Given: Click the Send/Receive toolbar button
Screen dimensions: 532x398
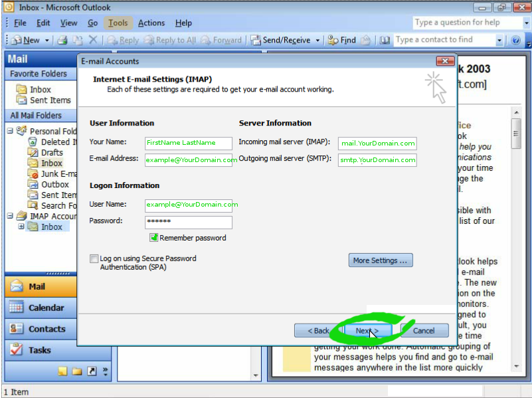Looking at the screenshot, I should pos(281,40).
